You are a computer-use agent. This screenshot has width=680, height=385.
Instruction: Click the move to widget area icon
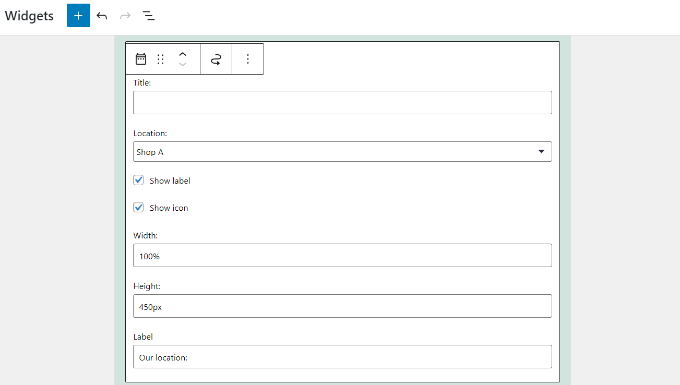[x=216, y=59]
